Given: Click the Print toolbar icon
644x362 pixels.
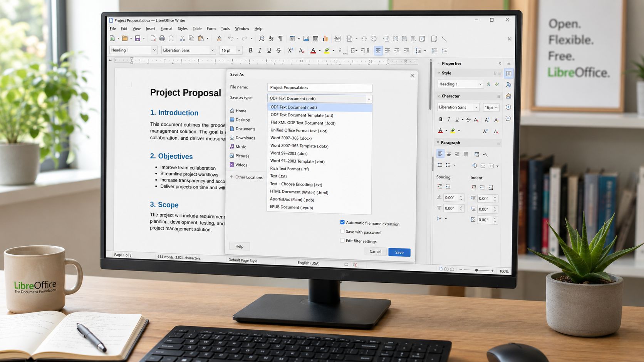Looking at the screenshot, I should click(162, 38).
